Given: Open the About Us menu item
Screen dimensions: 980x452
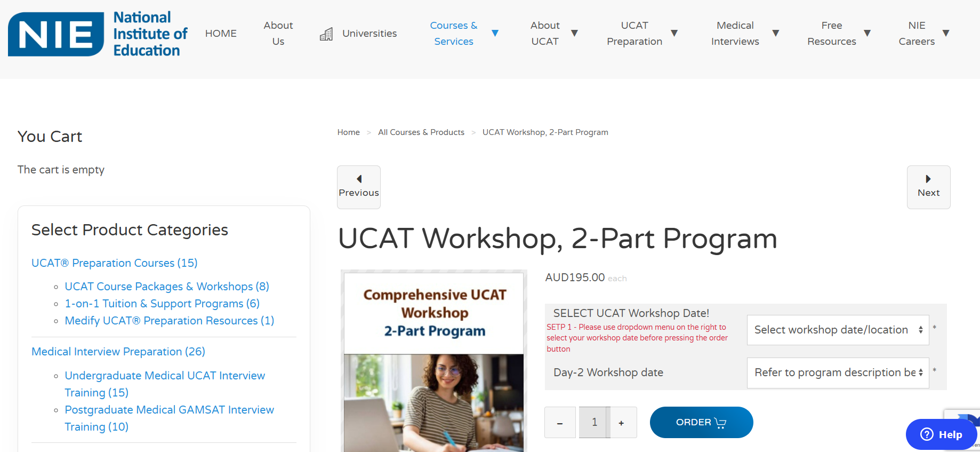Looking at the screenshot, I should point(278,33).
